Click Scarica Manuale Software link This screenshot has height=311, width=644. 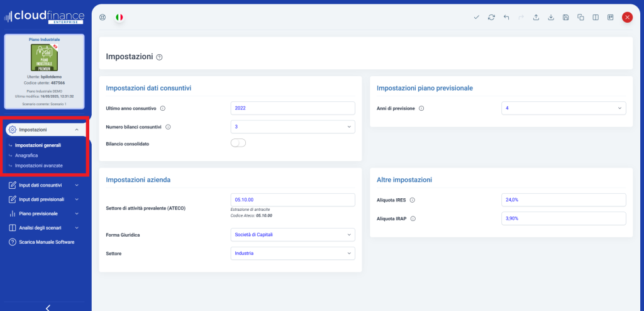tap(47, 242)
